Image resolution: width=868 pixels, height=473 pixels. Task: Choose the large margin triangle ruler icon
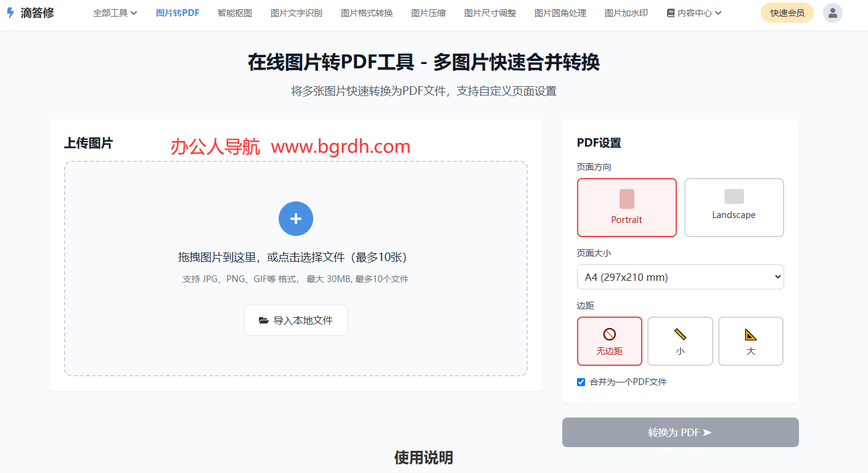click(x=751, y=334)
